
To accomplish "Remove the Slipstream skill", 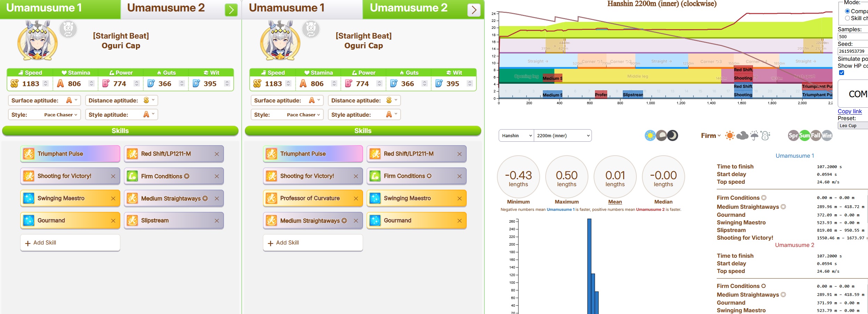I will (x=217, y=221).
